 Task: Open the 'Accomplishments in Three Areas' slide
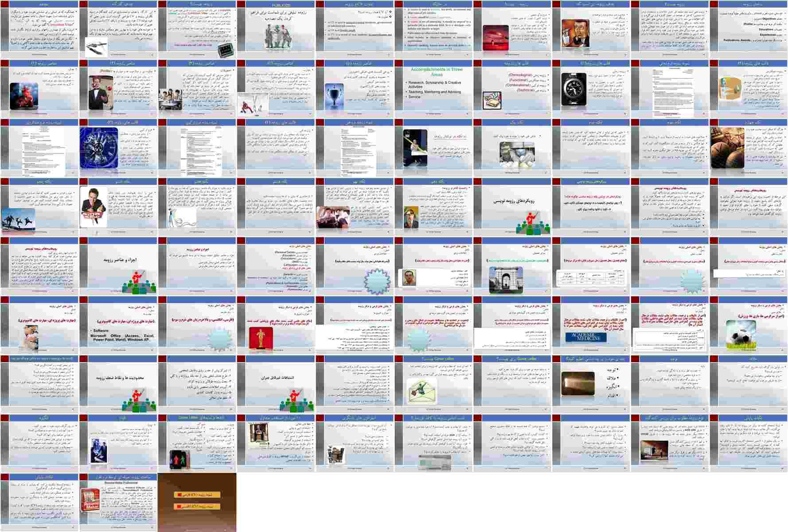point(433,88)
